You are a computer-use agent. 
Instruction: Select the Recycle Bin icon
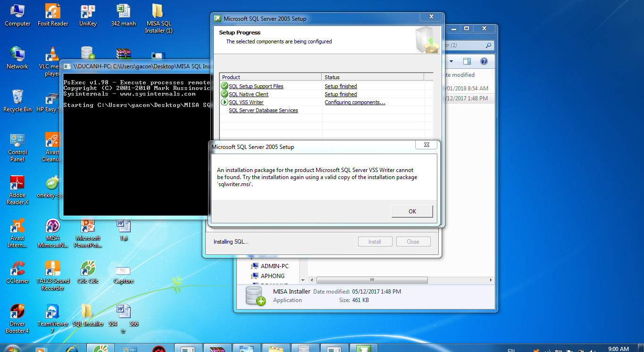click(x=17, y=101)
